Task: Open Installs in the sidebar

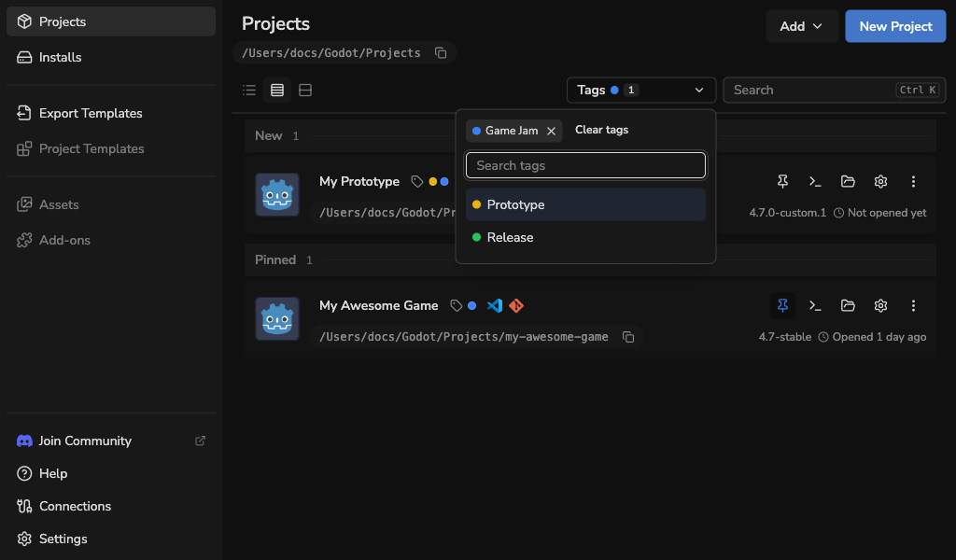Action: pos(110,57)
